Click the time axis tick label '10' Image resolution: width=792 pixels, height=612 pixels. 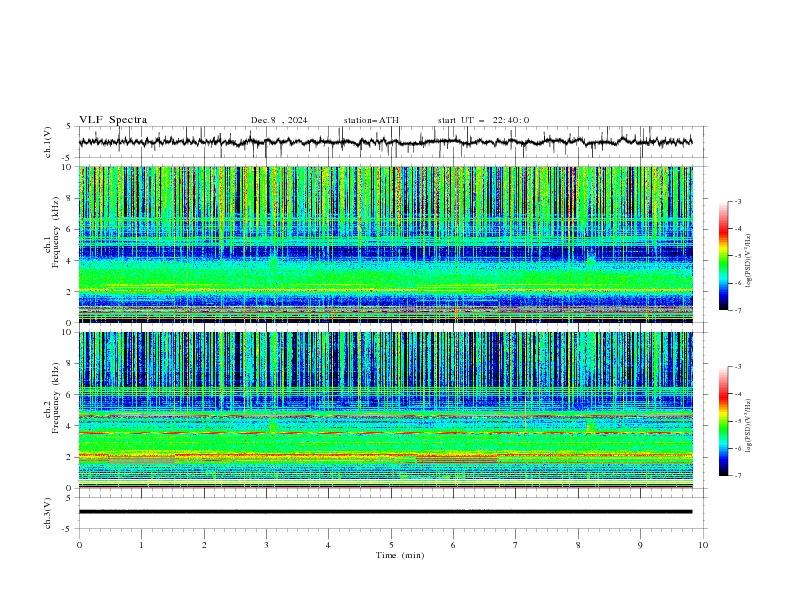pos(703,545)
